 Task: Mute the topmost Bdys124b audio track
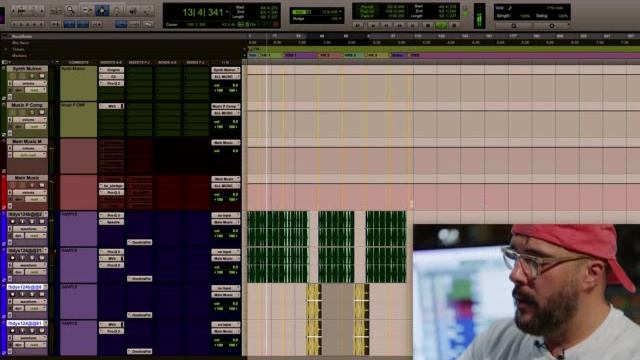[x=42, y=221]
